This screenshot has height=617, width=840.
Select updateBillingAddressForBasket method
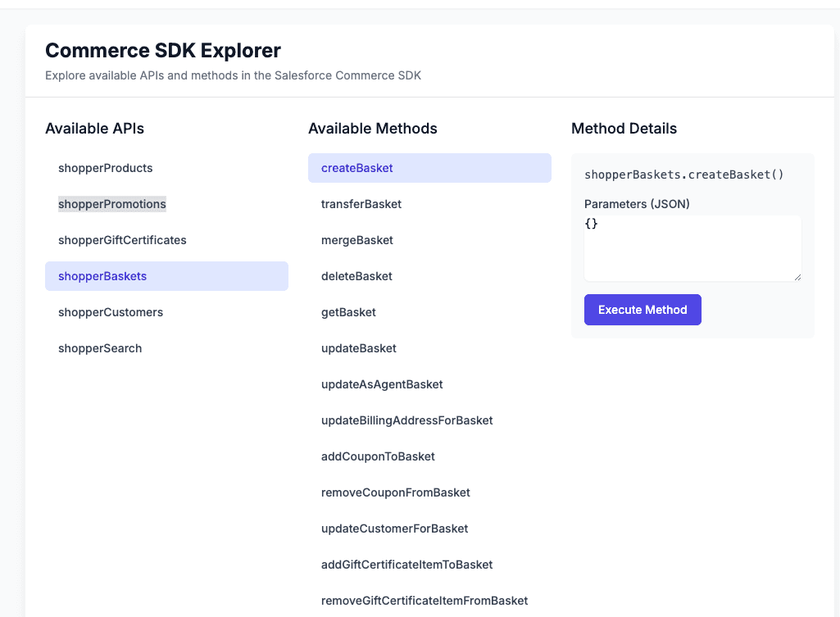[x=429, y=420]
